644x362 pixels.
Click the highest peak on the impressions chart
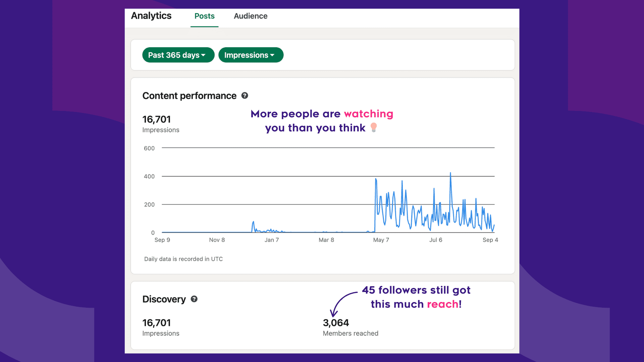point(450,173)
